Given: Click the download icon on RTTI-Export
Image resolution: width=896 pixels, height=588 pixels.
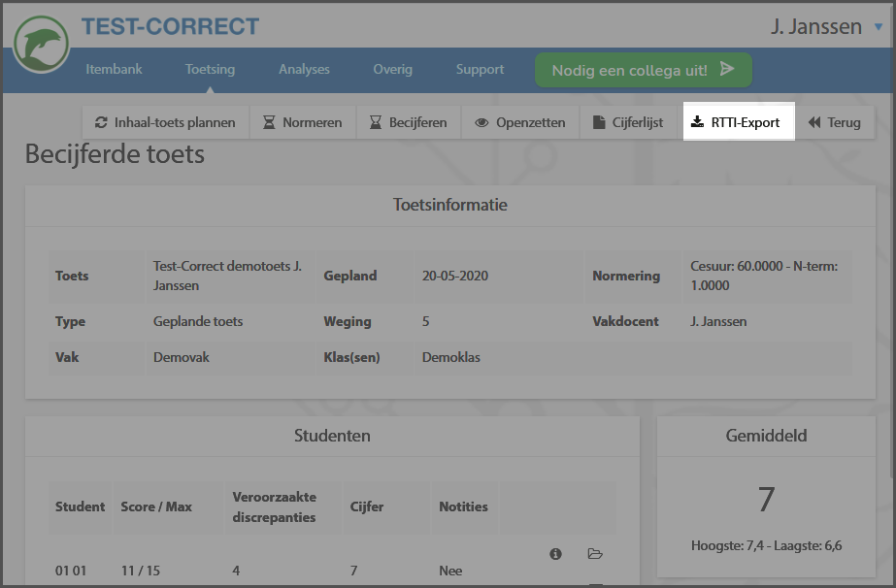Looking at the screenshot, I should point(699,121).
